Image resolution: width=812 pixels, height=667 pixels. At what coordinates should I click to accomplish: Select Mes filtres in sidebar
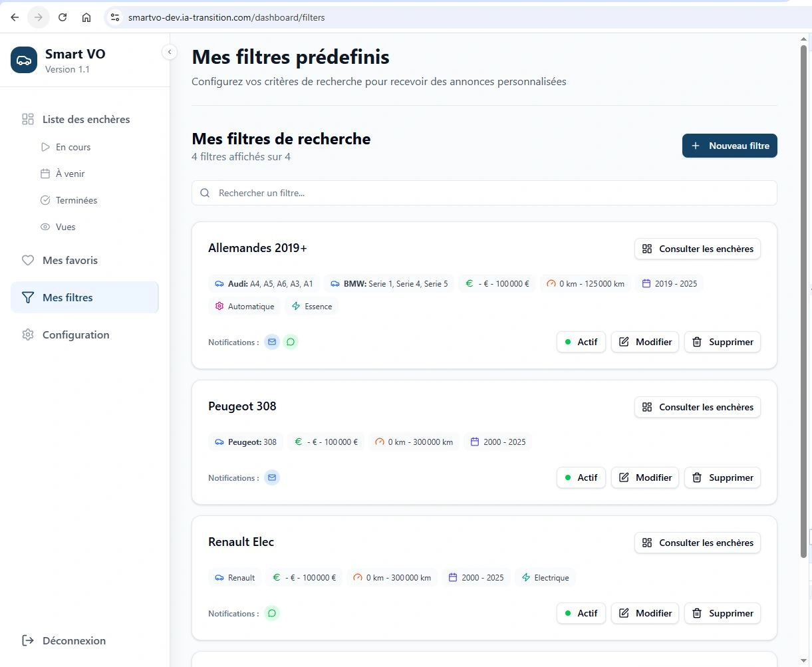coord(84,297)
